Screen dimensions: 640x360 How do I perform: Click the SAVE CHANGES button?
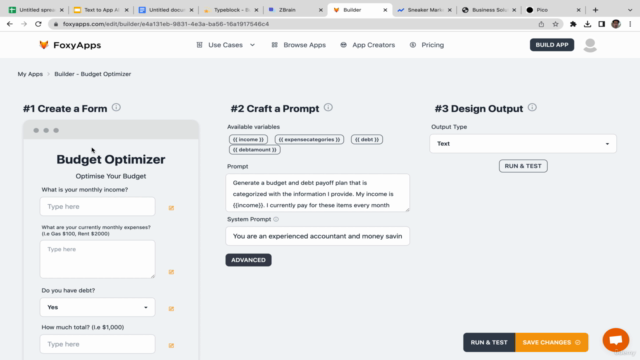(551, 342)
